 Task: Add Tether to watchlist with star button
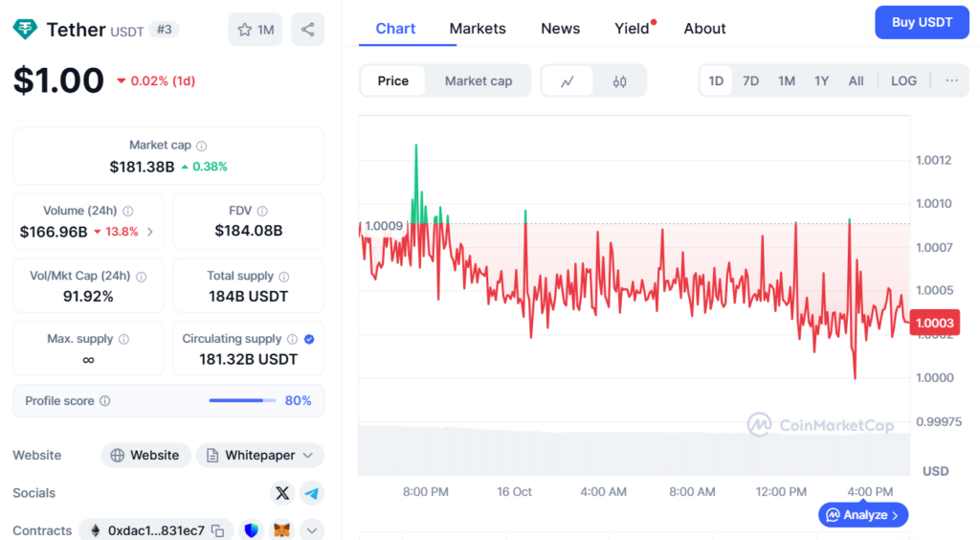tap(255, 30)
